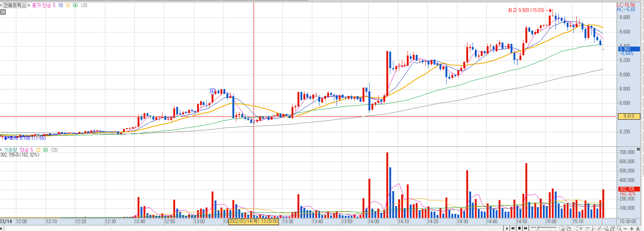Click the fast-forward double-arrow button

[x=526, y=228]
